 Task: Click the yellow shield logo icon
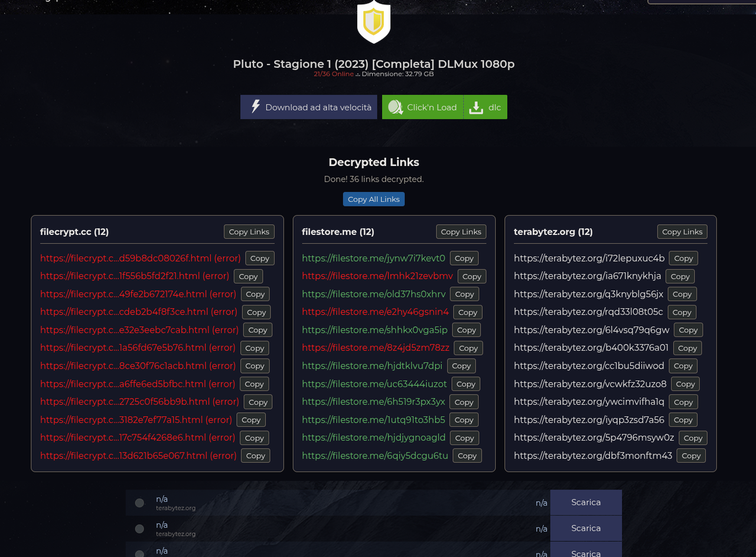tap(374, 21)
